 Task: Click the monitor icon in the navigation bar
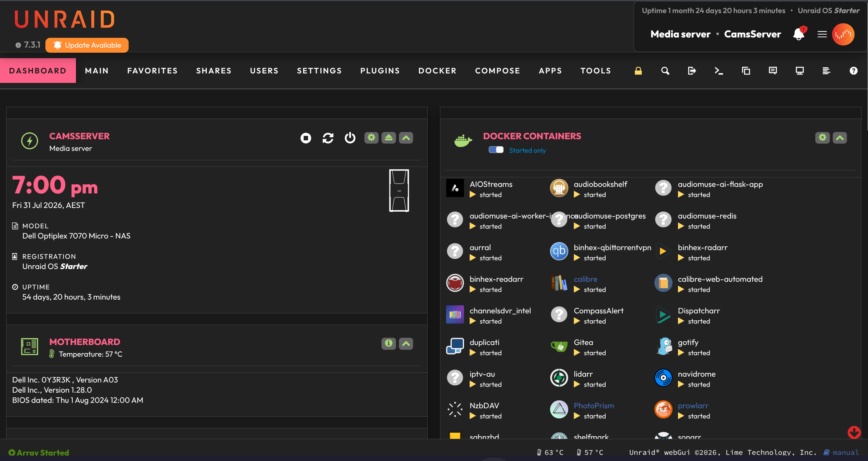pos(800,71)
